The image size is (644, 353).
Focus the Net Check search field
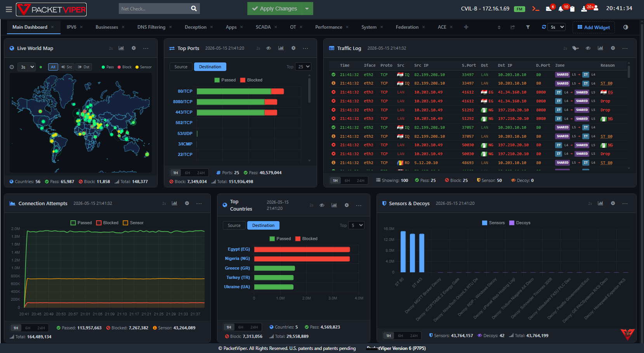click(154, 9)
